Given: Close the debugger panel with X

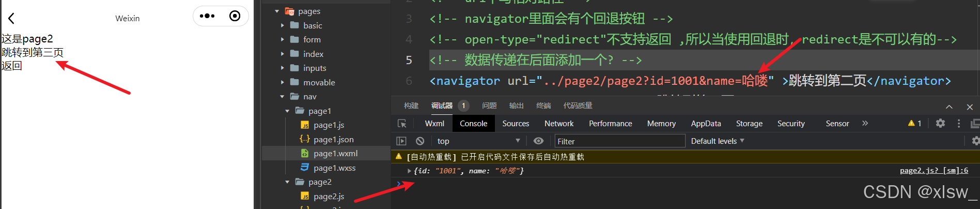Looking at the screenshot, I should [x=970, y=107].
